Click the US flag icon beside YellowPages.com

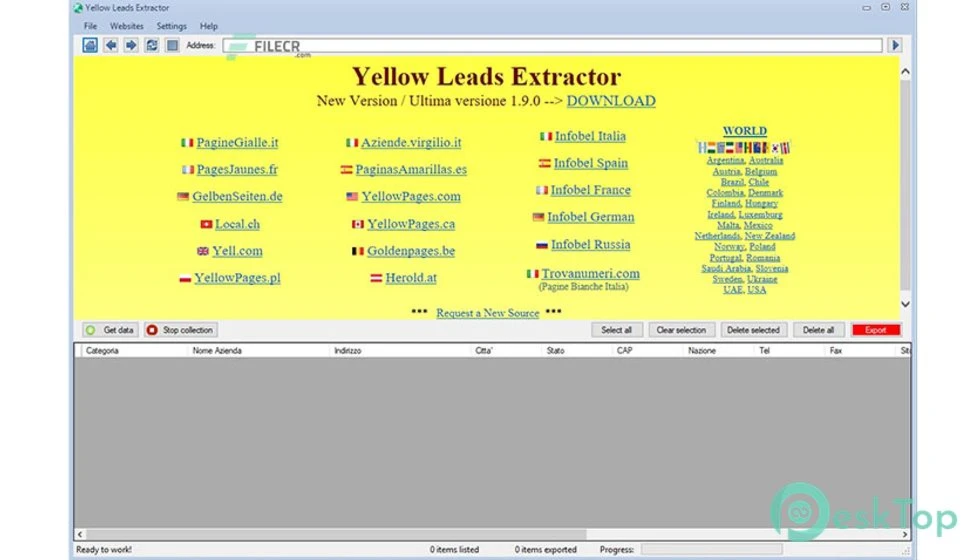[352, 196]
